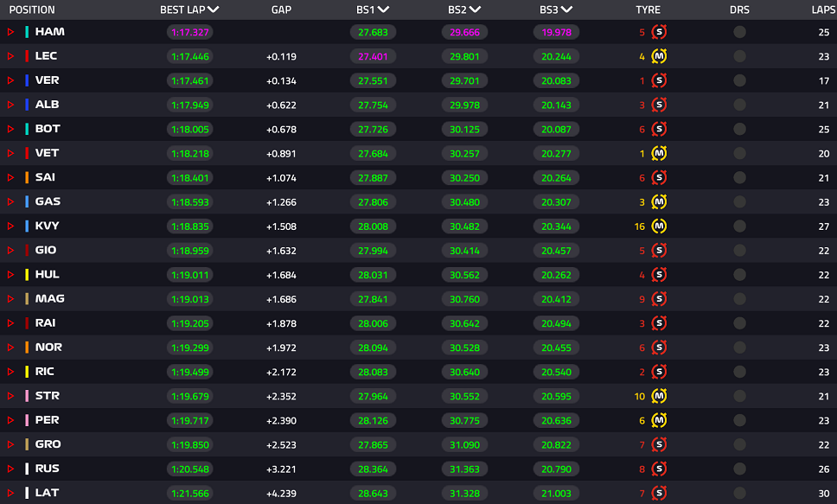Select the GAP column header
Screen dimensions: 837x504
pyautogui.click(x=281, y=10)
